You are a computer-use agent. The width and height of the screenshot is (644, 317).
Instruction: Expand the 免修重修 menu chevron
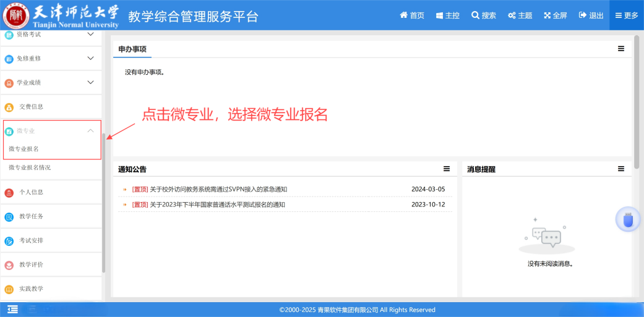pyautogui.click(x=90, y=58)
